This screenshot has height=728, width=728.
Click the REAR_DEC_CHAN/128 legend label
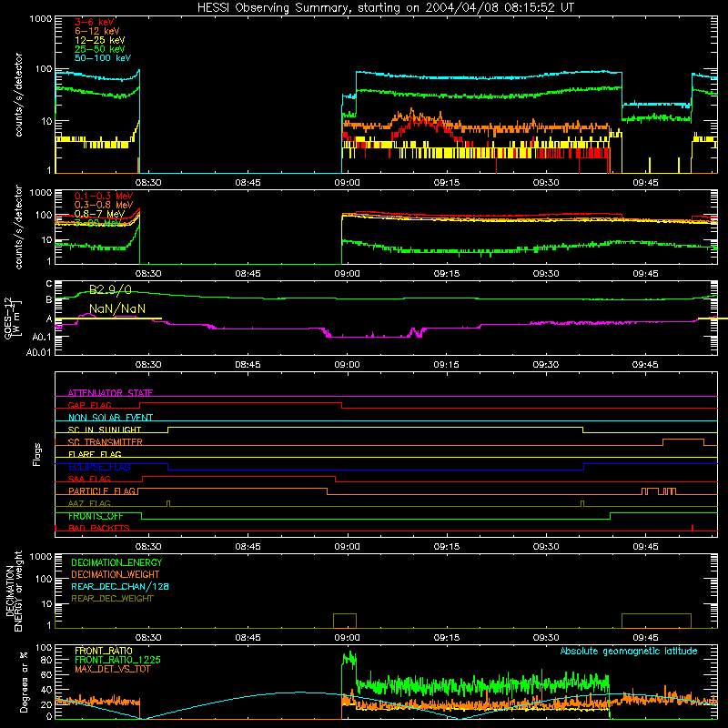(120, 586)
